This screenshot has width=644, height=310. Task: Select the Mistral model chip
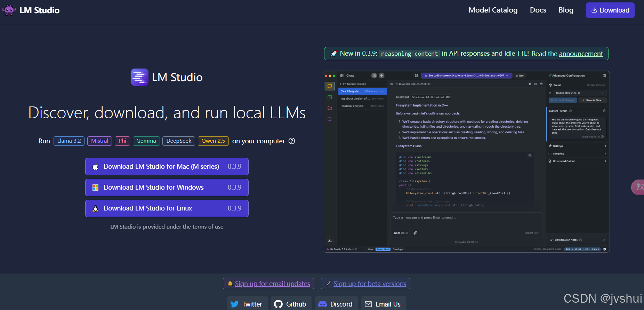tap(99, 141)
